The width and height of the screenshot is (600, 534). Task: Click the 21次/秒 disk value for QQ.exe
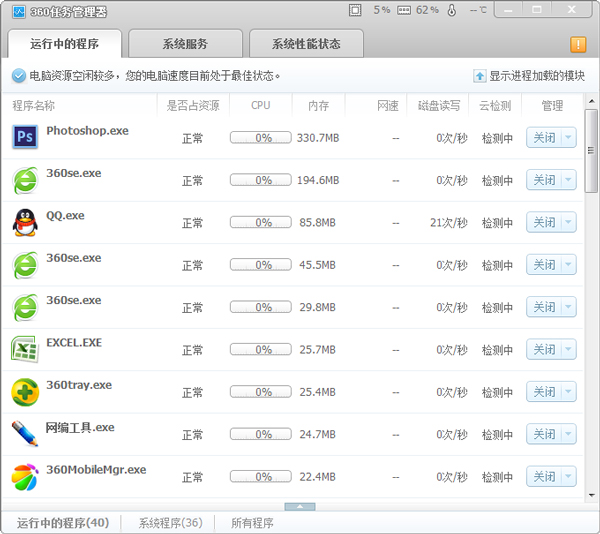[x=448, y=223]
